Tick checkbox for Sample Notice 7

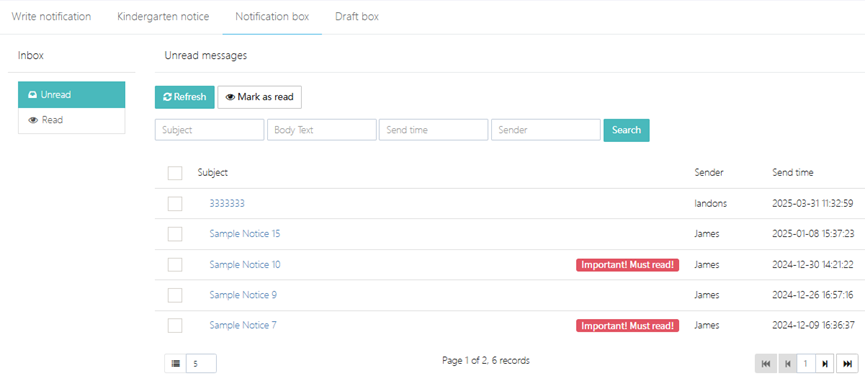pyautogui.click(x=175, y=326)
